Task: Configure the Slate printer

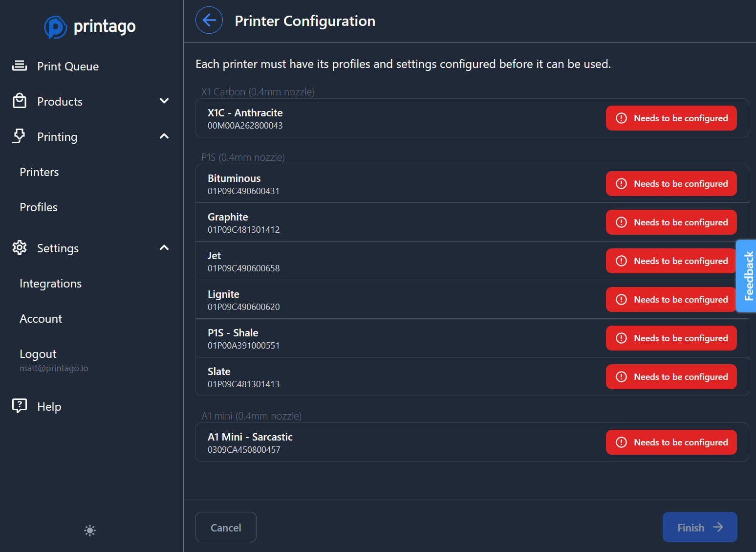Action: (x=671, y=377)
